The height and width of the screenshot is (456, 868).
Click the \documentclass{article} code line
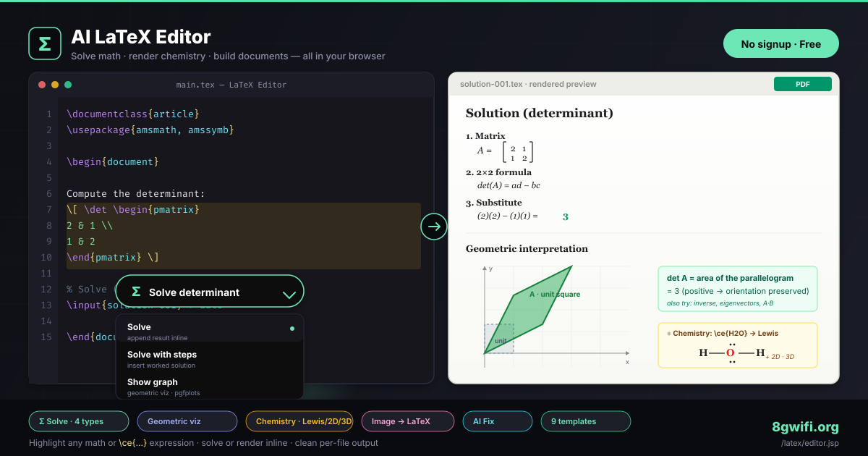click(132, 114)
